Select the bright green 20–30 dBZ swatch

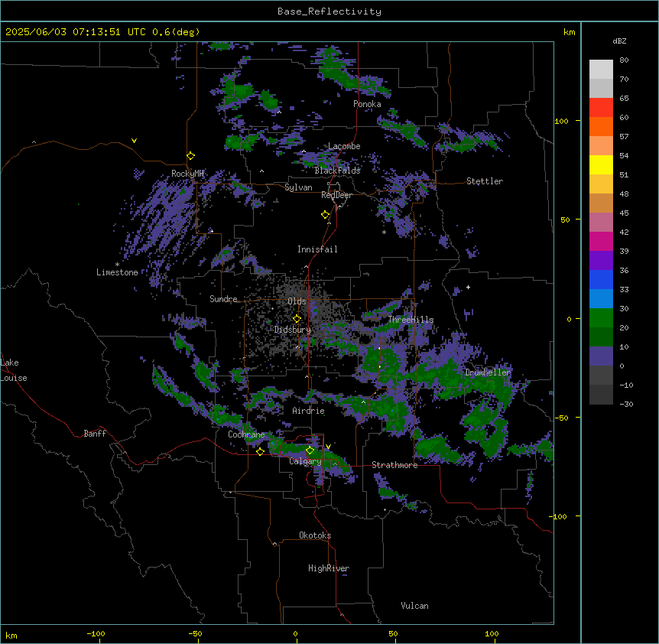click(601, 318)
